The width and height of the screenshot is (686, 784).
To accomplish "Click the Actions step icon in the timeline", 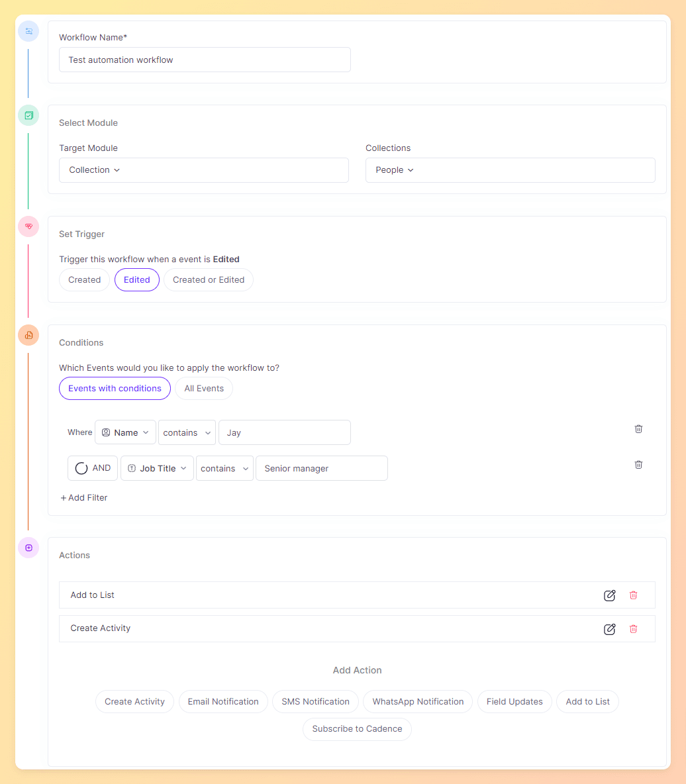I will click(x=28, y=548).
